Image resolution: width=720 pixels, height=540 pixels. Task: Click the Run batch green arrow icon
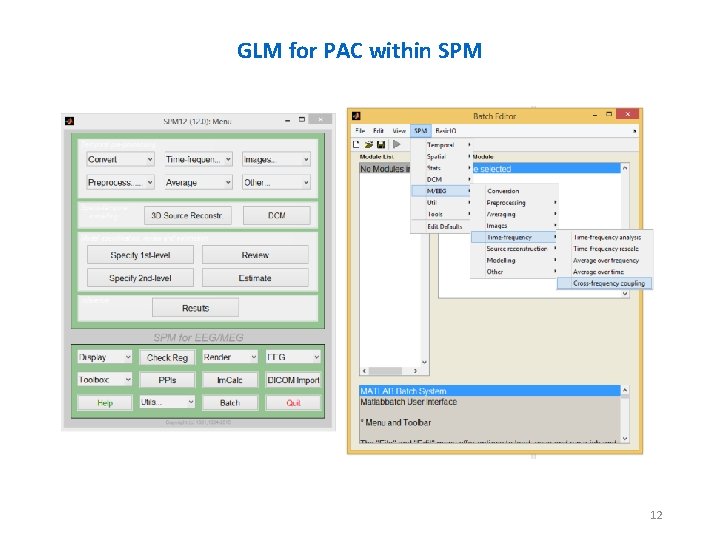396,144
